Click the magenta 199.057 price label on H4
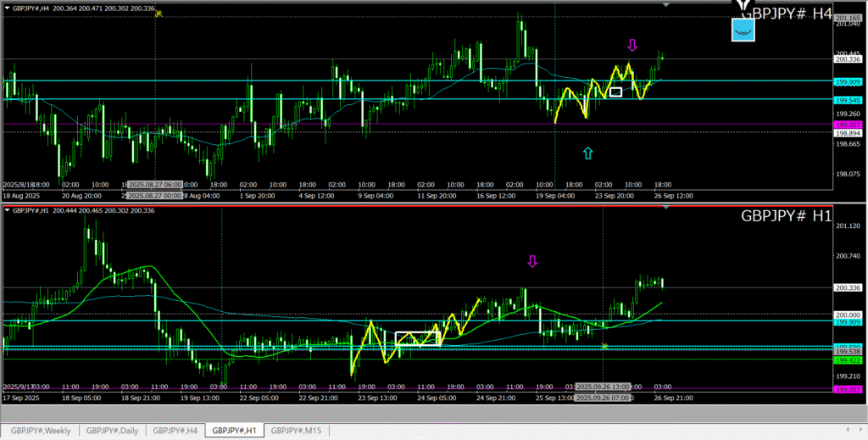Screen dimensions: 868x440 point(848,125)
